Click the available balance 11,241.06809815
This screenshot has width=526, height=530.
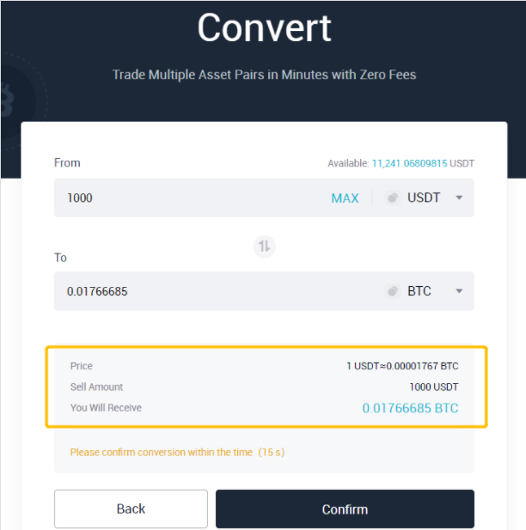coord(409,164)
